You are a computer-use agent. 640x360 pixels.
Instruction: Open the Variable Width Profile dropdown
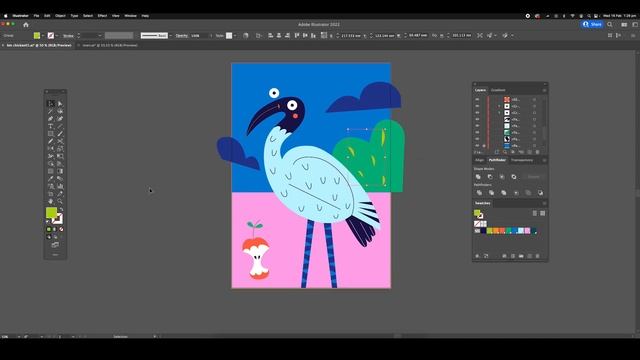click(x=119, y=36)
